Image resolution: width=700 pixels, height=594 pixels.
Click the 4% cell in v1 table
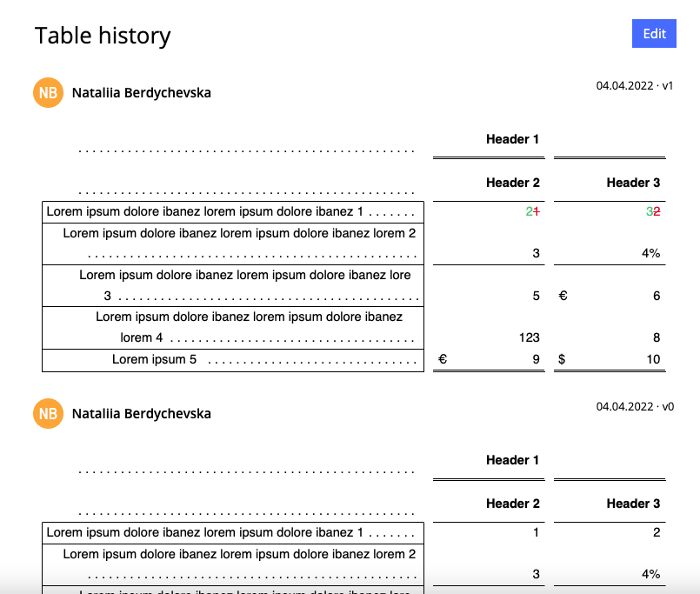651,253
